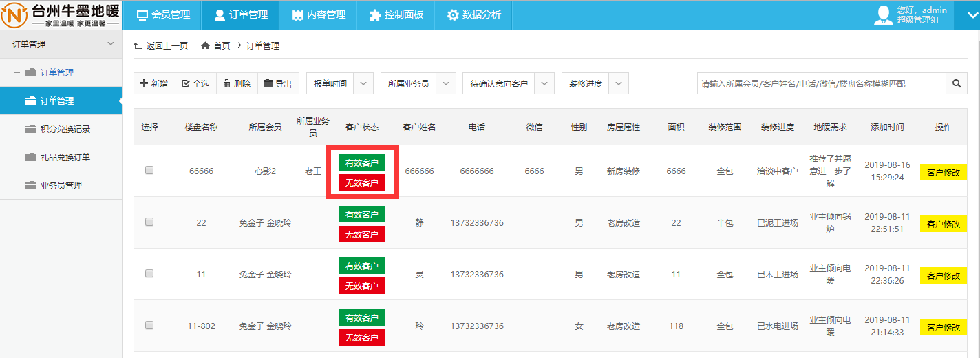This screenshot has height=358, width=980.
Task: Tick the checkbox for row 22
Action: [149, 222]
